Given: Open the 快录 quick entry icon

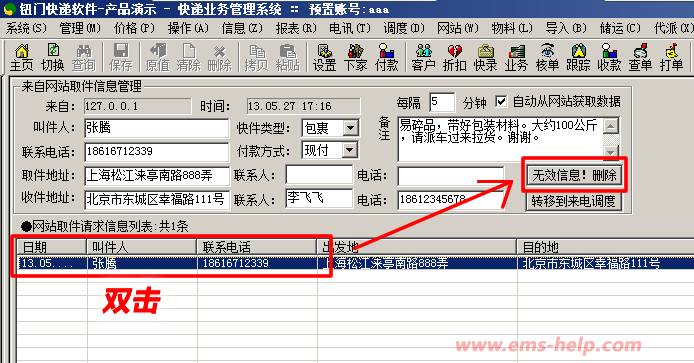Looking at the screenshot, I should pyautogui.click(x=486, y=58).
